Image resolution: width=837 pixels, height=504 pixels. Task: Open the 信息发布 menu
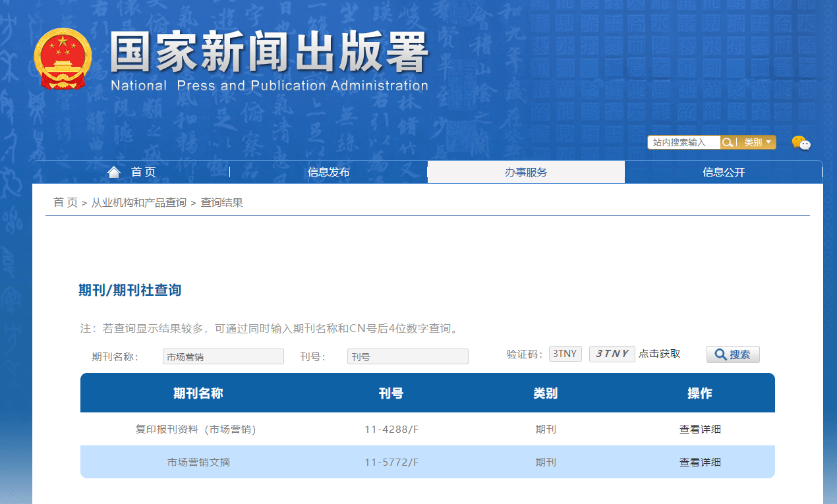[328, 172]
